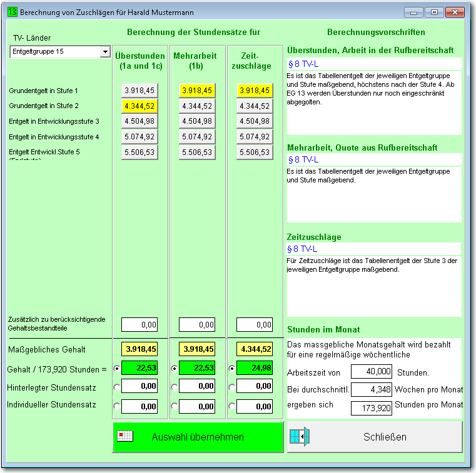Pick the yellow 4.344,52 Stufe 2 Überstunden cell
Image resolution: width=476 pixels, height=473 pixels.
click(139, 106)
